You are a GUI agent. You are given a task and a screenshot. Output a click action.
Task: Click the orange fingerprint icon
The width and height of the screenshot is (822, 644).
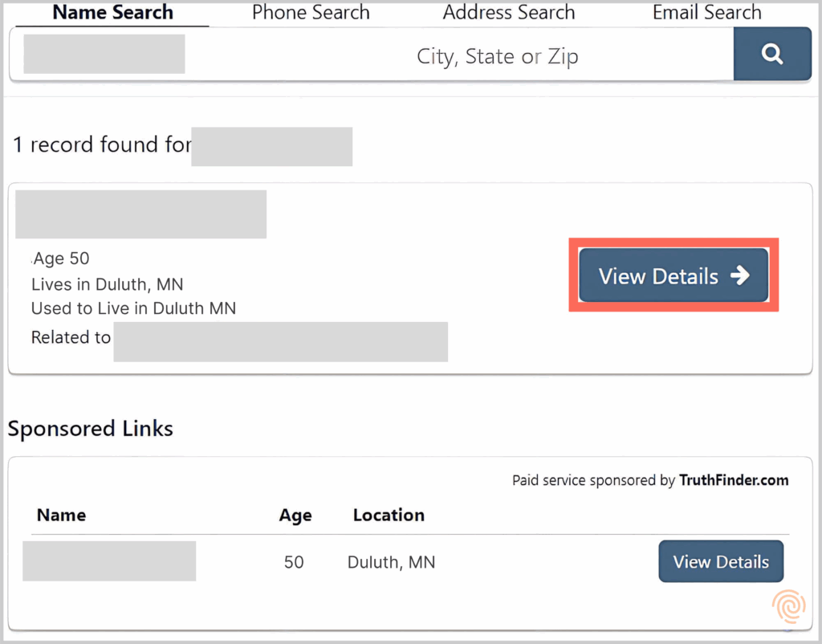point(788,606)
